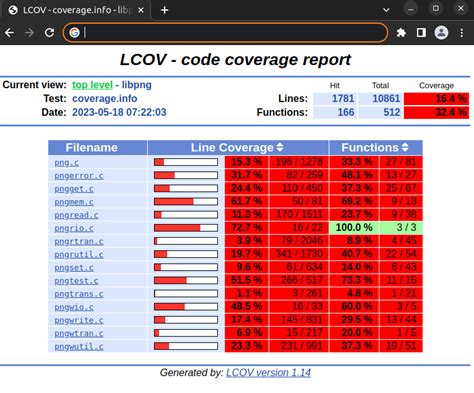This screenshot has height=393, width=474.
Task: Click the 100.0 % functions cell
Action: click(x=354, y=228)
